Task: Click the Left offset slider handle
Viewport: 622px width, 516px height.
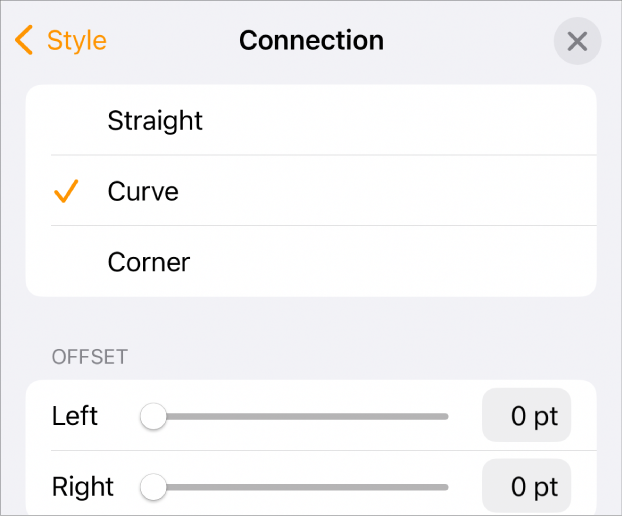Action: 153,416
